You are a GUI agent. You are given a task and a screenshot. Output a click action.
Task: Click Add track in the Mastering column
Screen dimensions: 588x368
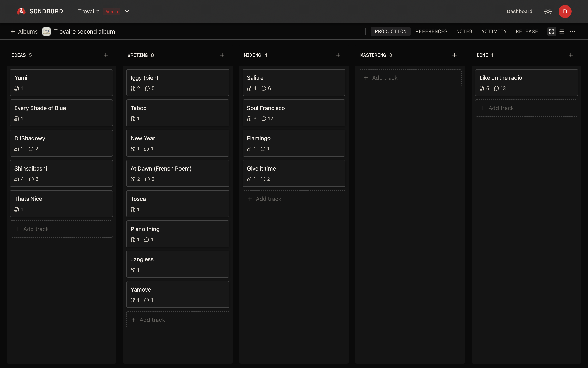[x=410, y=78]
